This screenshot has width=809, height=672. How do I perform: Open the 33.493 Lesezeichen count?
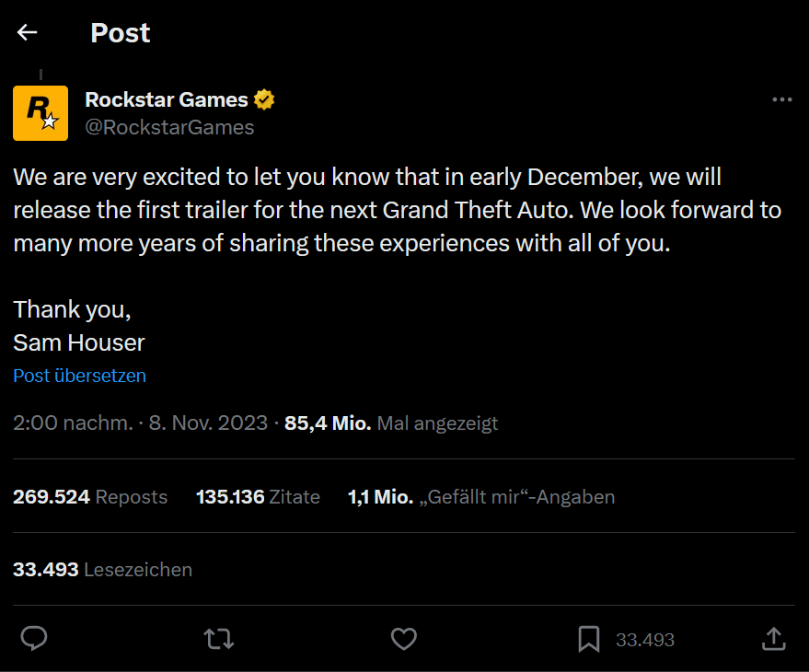(103, 569)
